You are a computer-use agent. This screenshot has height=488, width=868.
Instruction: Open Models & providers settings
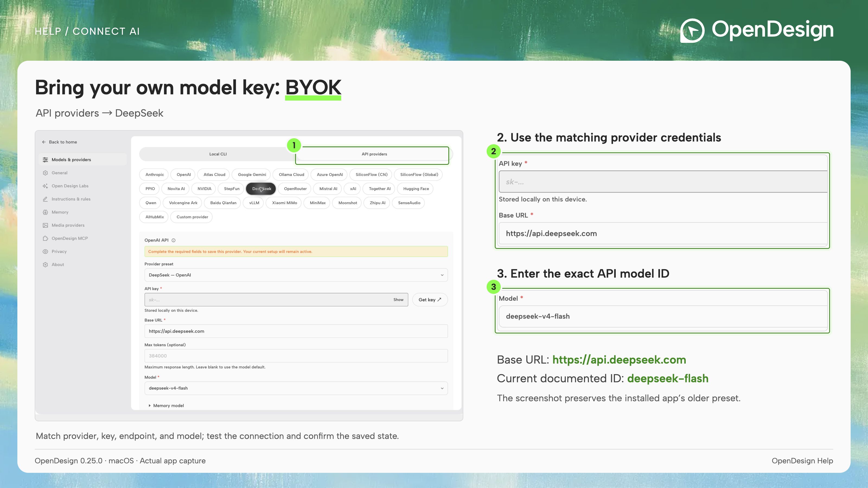pyautogui.click(x=82, y=160)
